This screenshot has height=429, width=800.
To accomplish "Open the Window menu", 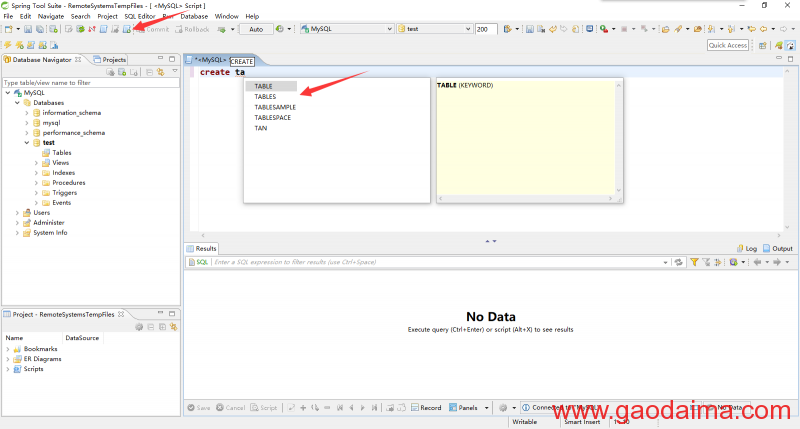I will tap(227, 16).
